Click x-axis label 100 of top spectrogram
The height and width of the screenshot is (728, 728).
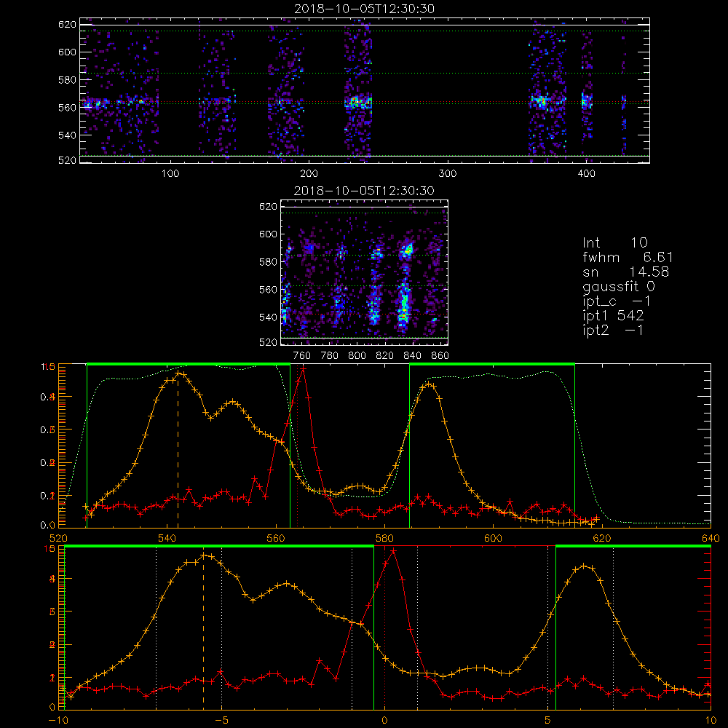pyautogui.click(x=170, y=174)
